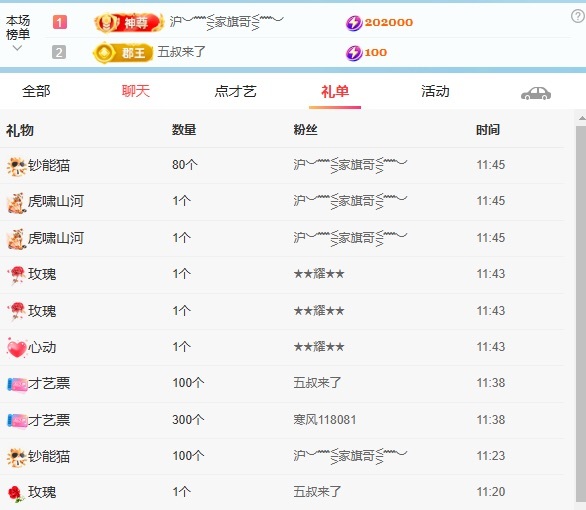Open fan 寒风118081 in gift list
Screen dimensions: 586x510
(x=324, y=420)
